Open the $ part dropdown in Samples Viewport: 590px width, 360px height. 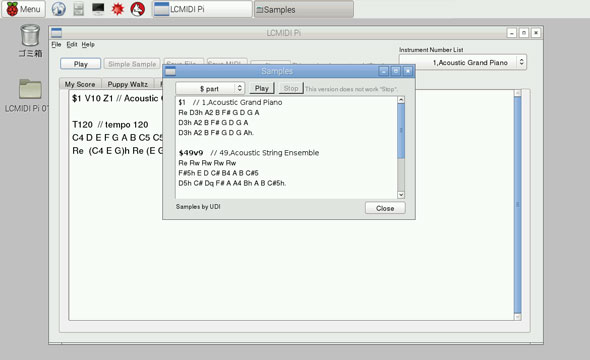210,88
